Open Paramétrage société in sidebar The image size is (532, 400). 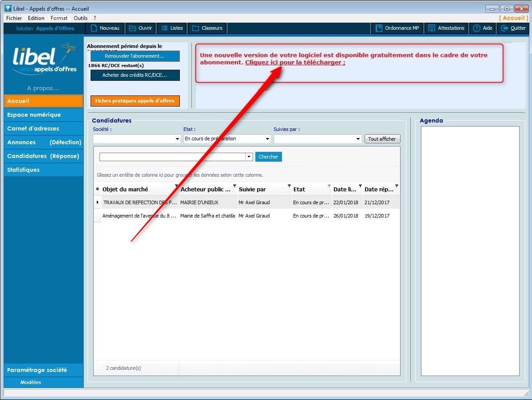click(x=44, y=370)
